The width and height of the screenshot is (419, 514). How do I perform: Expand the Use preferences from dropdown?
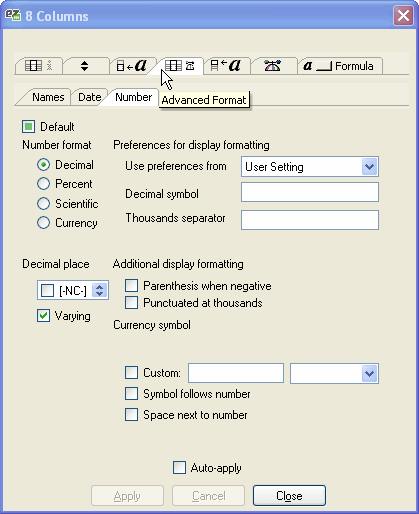point(369,167)
